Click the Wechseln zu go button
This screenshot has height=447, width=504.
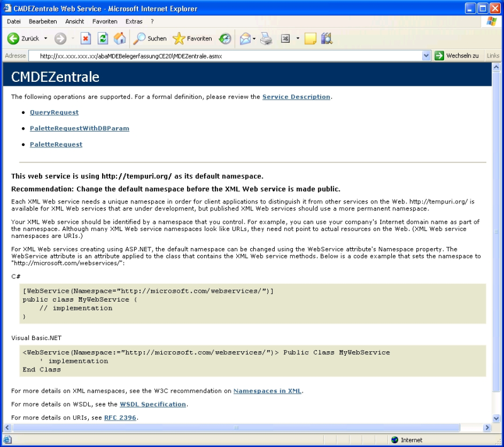coord(457,56)
